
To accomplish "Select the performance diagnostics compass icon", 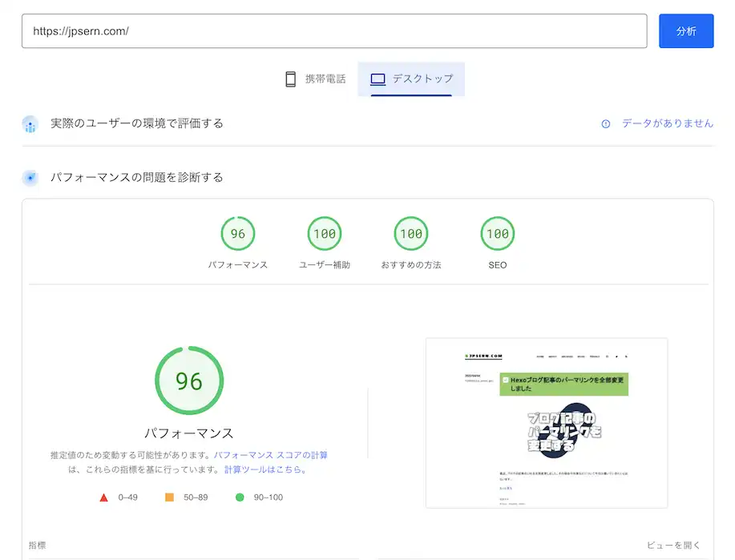I will pos(30,178).
